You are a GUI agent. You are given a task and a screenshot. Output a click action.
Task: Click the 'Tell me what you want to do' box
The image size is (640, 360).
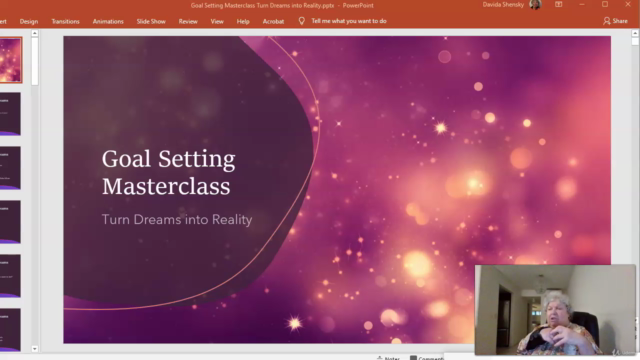349,21
